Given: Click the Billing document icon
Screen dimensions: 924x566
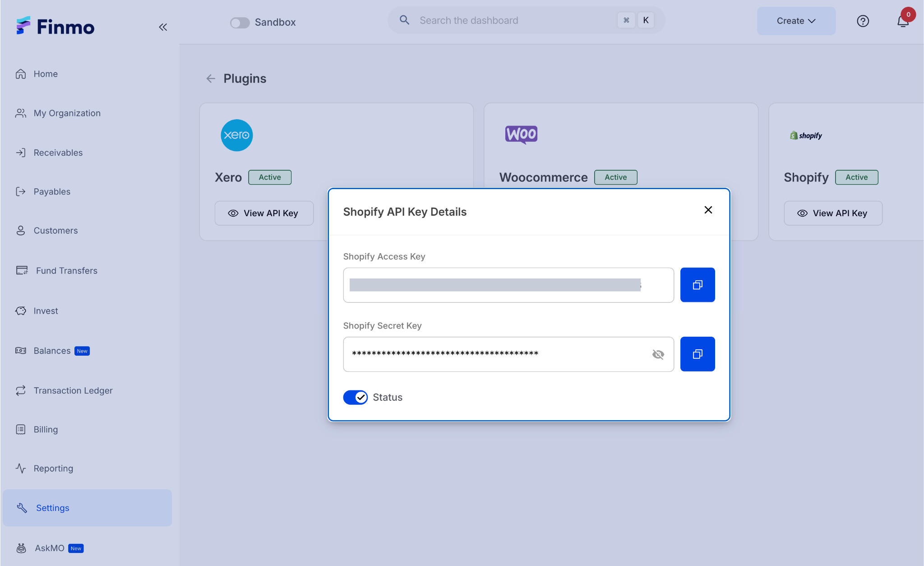Looking at the screenshot, I should tap(21, 429).
